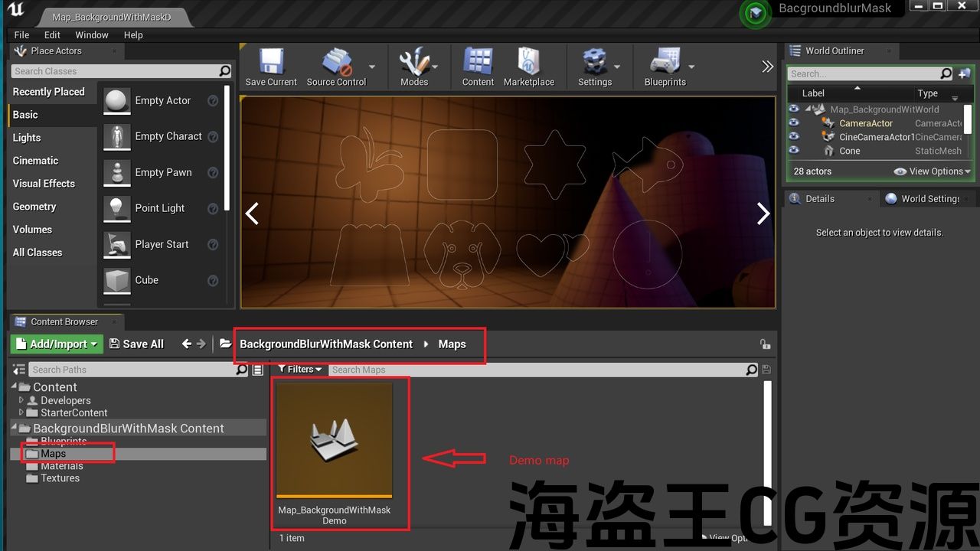Expand the Developers folder tree arrow
980x551 pixels.
point(22,400)
